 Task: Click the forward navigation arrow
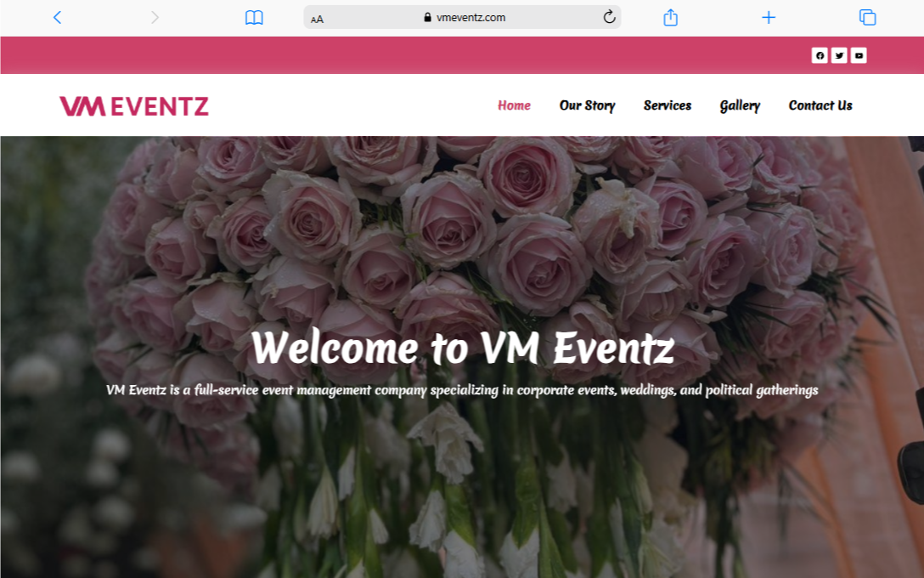[x=155, y=18]
